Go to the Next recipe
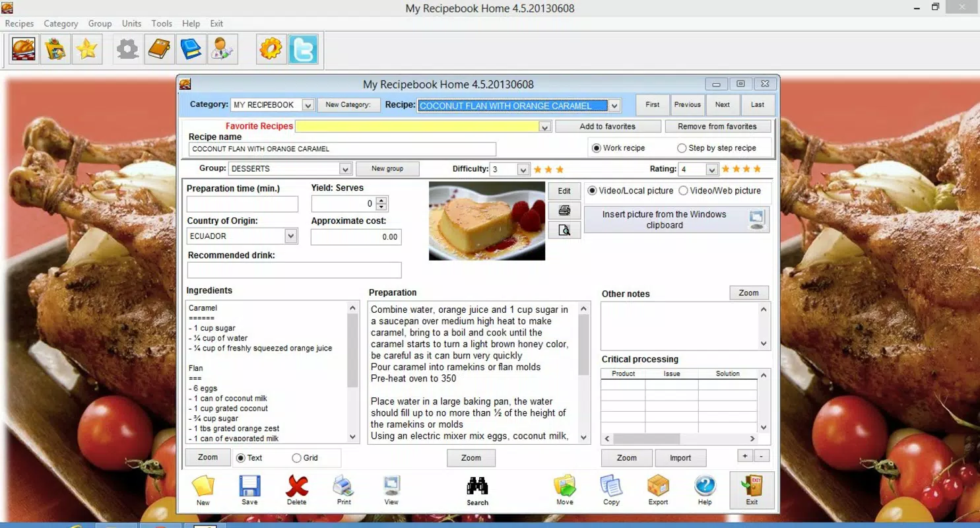The height and width of the screenshot is (528, 980). tap(723, 104)
